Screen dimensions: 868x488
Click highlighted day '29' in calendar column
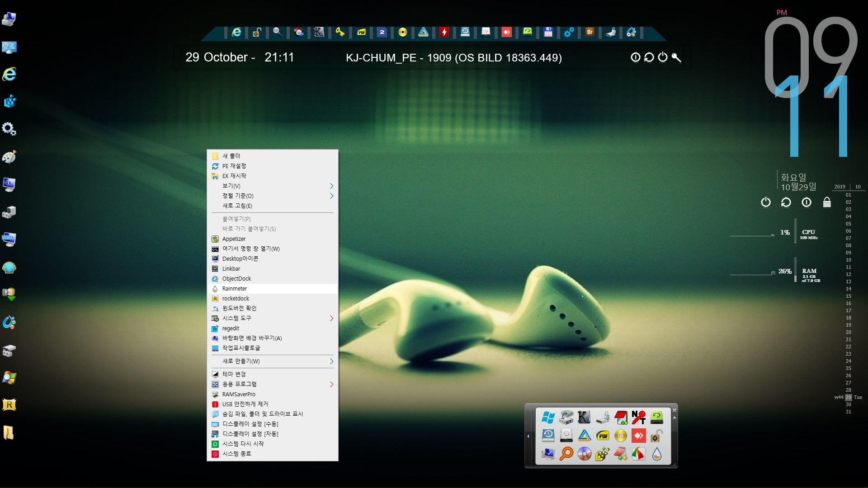point(848,397)
